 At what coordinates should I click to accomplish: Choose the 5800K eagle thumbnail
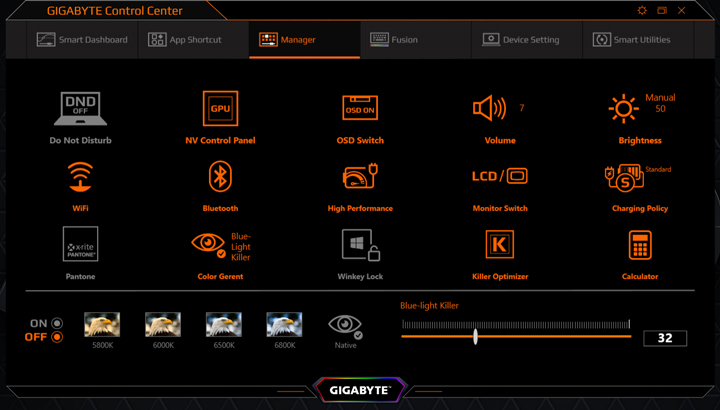[x=102, y=324]
